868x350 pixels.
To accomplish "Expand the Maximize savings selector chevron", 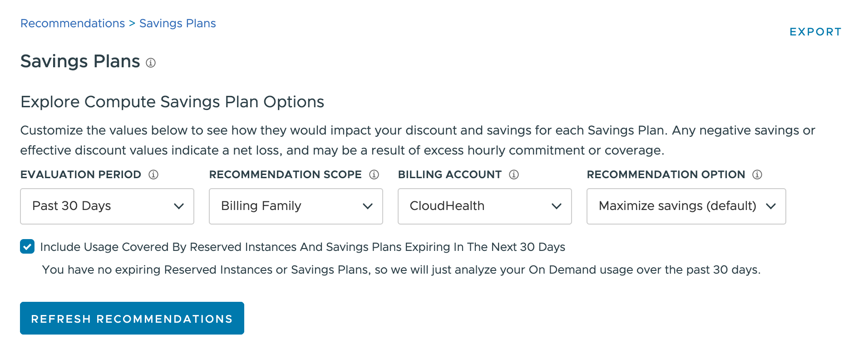I will pyautogui.click(x=771, y=206).
